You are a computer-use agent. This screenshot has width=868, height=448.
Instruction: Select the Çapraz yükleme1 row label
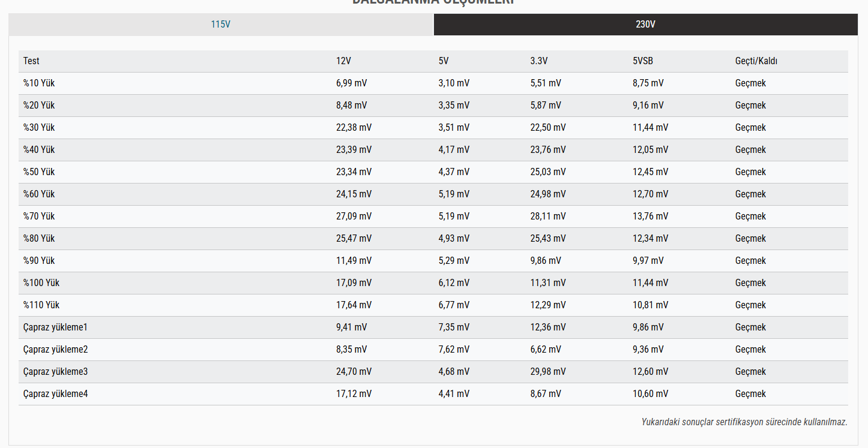[x=56, y=327]
